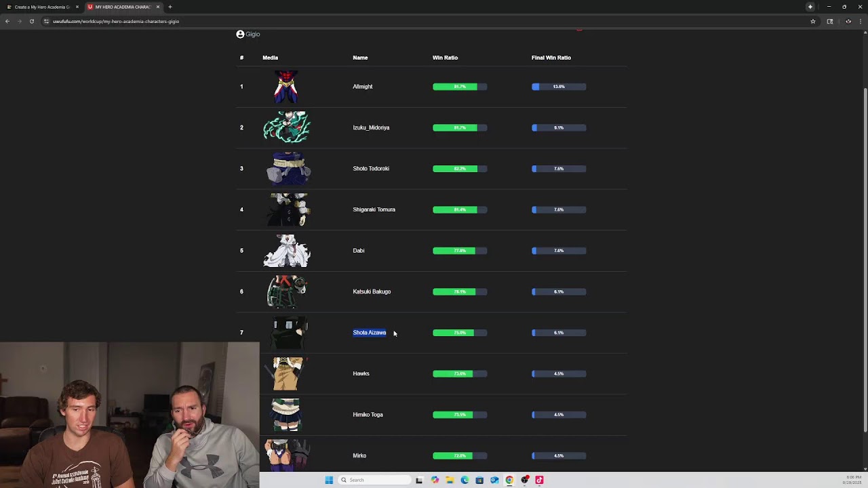Click Izuku_Midoriya's green Win Ratio bar

point(455,127)
